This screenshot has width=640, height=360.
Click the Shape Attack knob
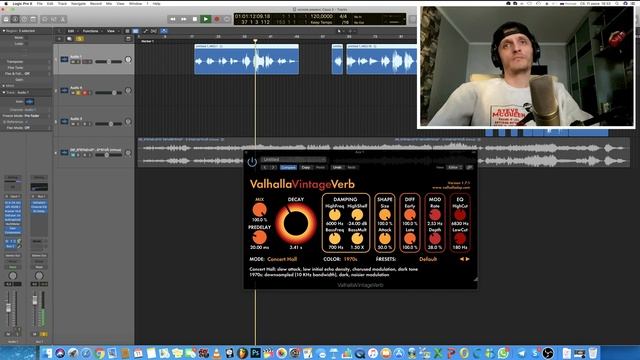click(x=384, y=238)
